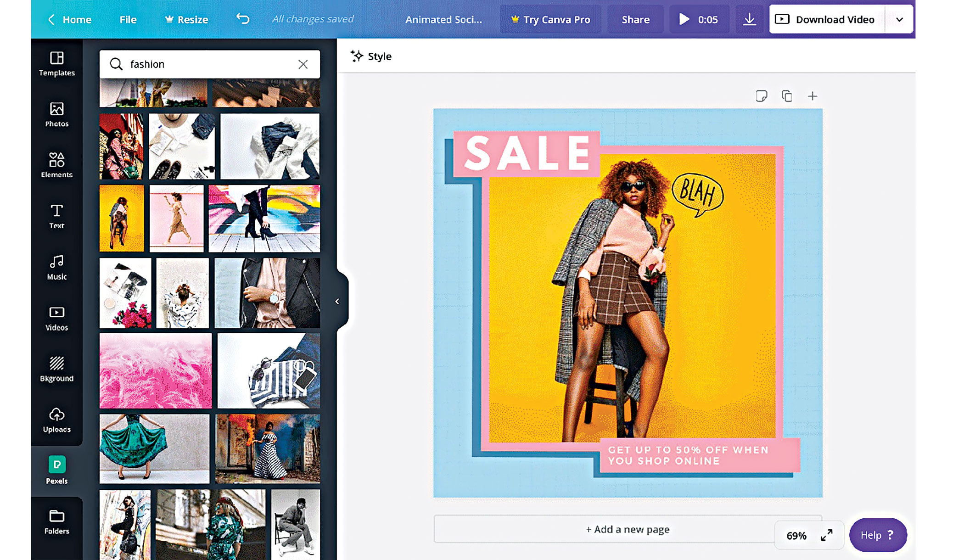Collapse the side panel
The width and height of the screenshot is (964, 560).
[337, 302]
